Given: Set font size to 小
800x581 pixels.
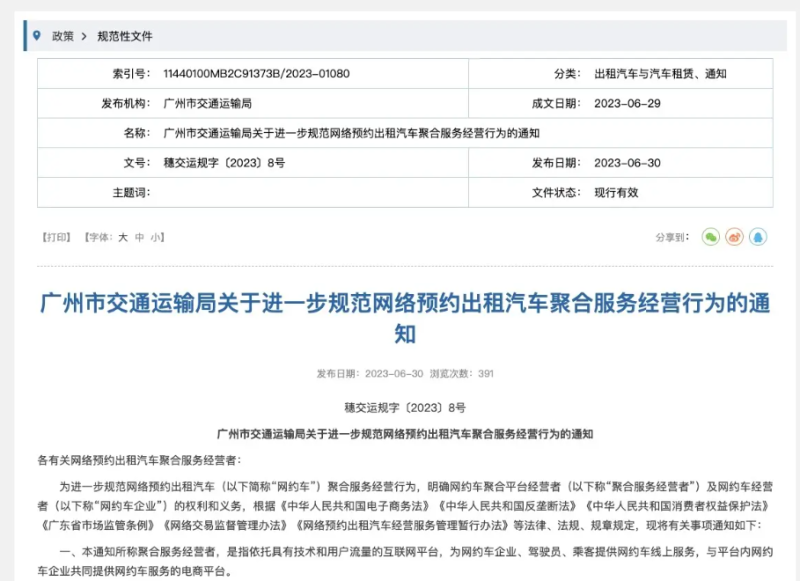Looking at the screenshot, I should click(x=155, y=237).
